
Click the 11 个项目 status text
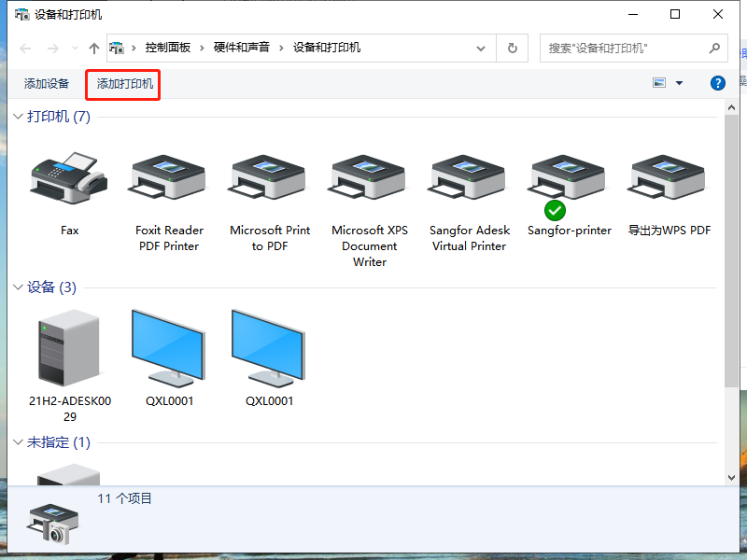(124, 498)
